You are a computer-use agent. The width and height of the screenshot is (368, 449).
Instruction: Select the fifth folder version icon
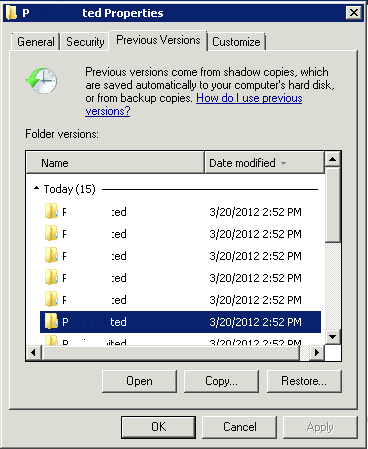pos(51,299)
